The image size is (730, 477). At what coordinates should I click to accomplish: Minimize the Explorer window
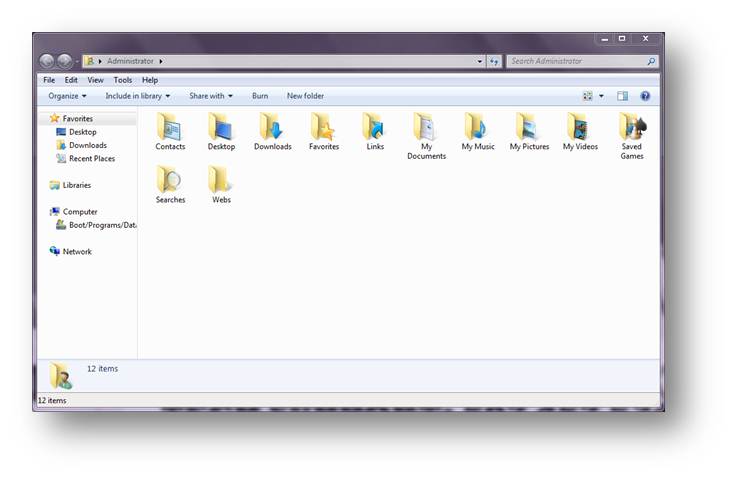pyautogui.click(x=605, y=39)
